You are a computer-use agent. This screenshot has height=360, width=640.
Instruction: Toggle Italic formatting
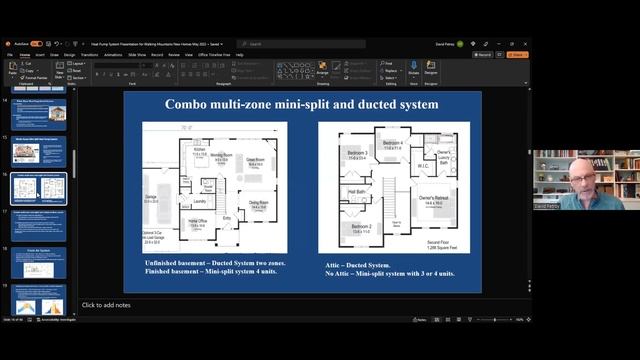point(104,74)
